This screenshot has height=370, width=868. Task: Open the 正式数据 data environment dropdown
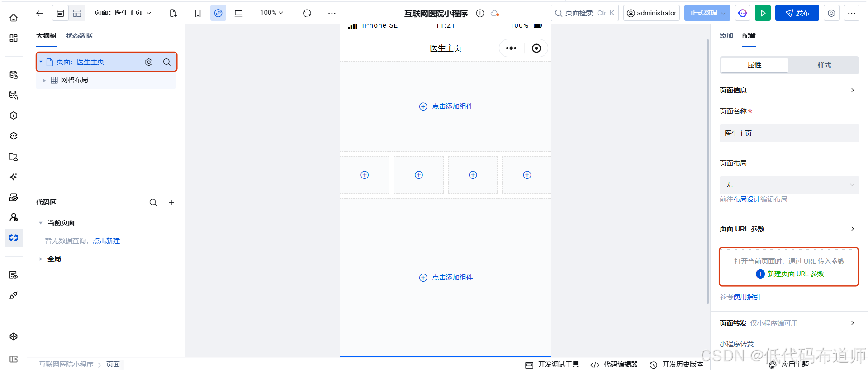pos(707,13)
